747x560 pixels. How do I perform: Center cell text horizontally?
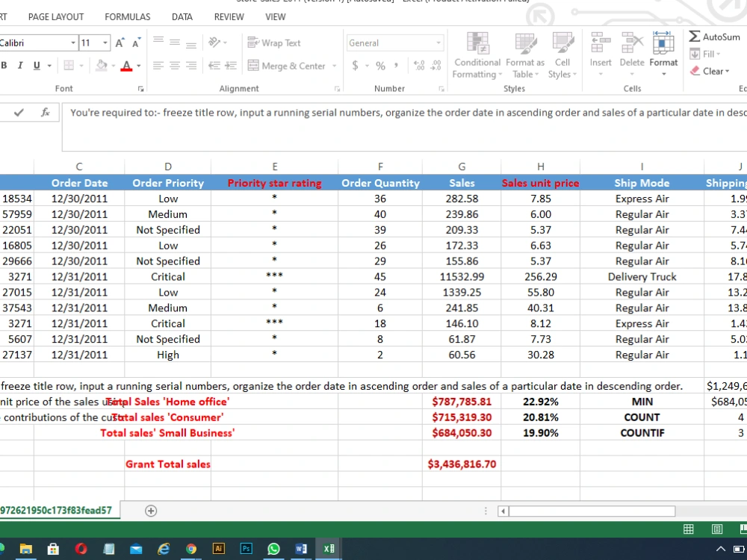[x=175, y=66]
